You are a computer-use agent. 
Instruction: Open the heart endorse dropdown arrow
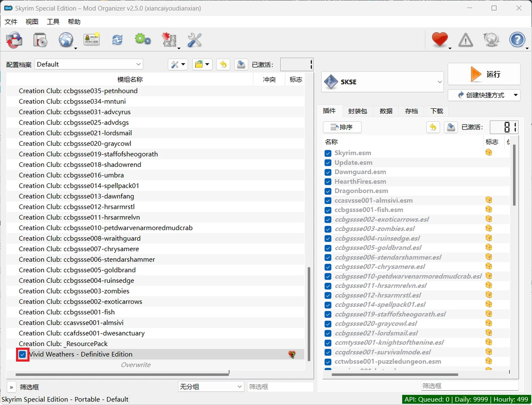(450, 48)
